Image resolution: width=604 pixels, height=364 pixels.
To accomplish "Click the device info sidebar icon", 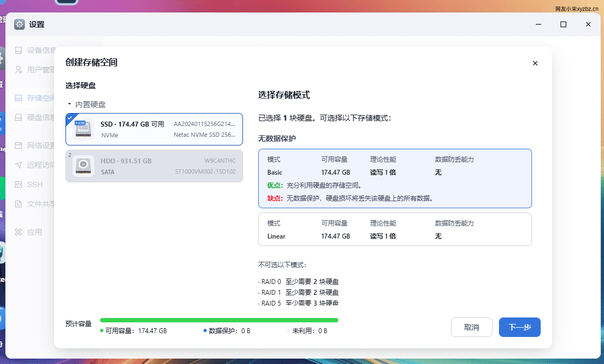I will pos(18,50).
